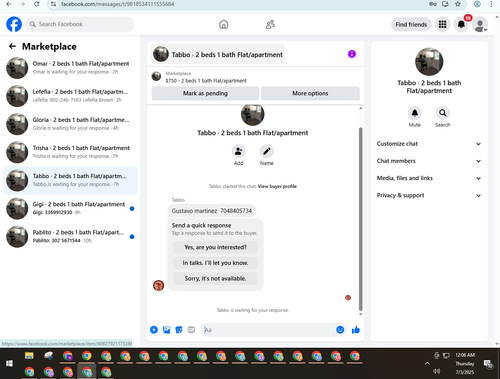Open Trisha's conversation in the list
Screen dimensions: 500x379
[x=70, y=152]
